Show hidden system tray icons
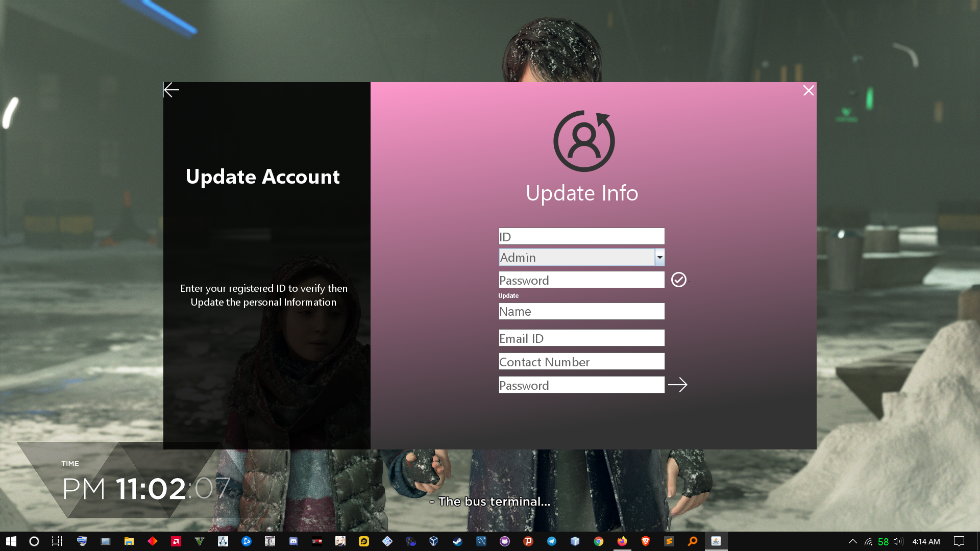 pos(852,541)
